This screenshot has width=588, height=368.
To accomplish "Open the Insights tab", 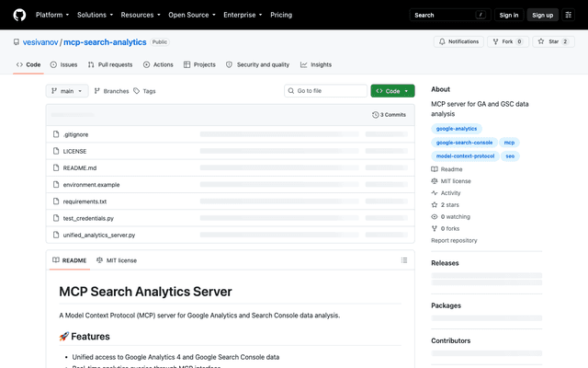I will tap(316, 64).
